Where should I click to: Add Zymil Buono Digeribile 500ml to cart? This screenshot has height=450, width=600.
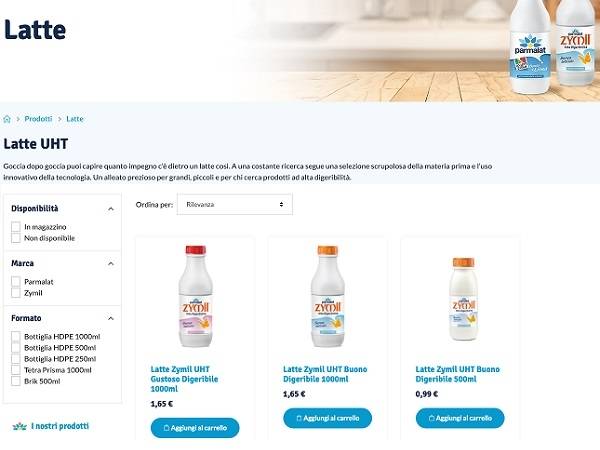click(460, 418)
